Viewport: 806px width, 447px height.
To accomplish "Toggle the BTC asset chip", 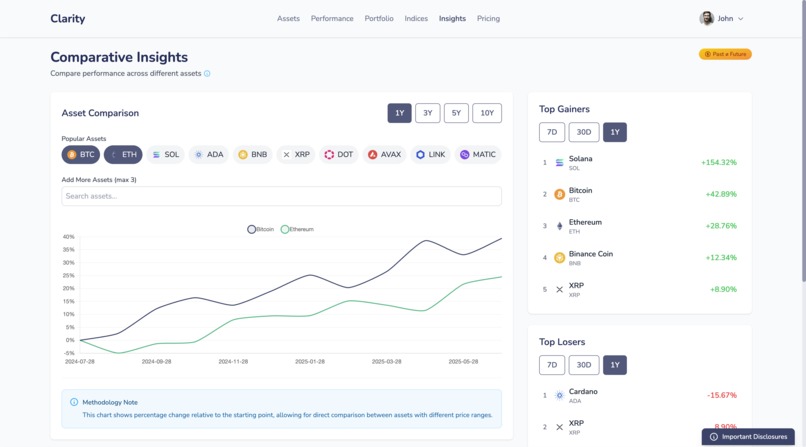I will [x=81, y=155].
